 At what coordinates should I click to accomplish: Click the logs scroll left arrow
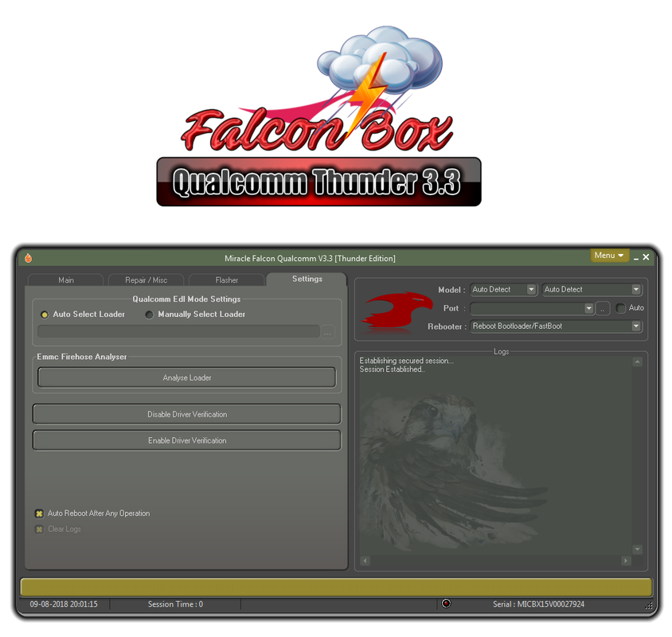click(x=365, y=561)
